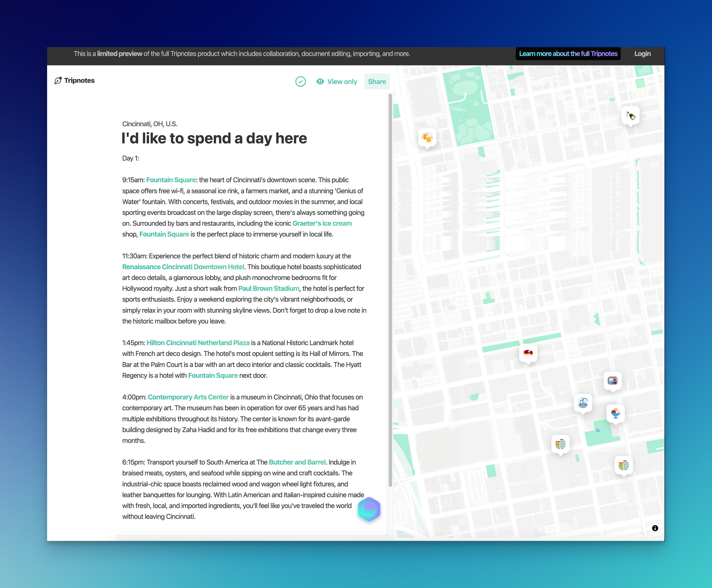Open the Share button
This screenshot has width=712, height=588.
point(377,82)
